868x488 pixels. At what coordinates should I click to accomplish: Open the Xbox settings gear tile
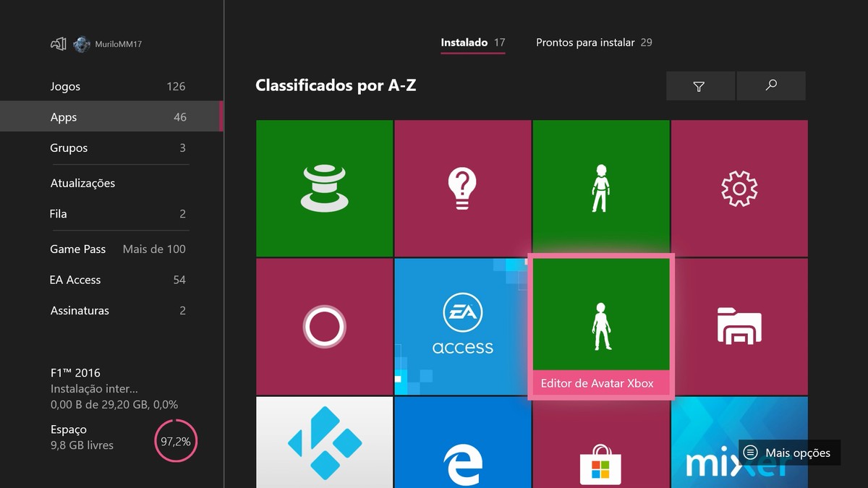coord(739,188)
